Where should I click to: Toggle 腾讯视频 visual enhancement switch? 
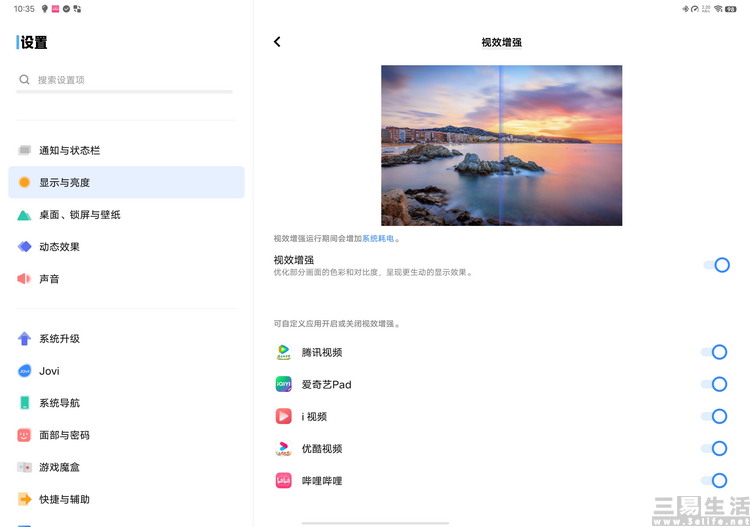(714, 352)
